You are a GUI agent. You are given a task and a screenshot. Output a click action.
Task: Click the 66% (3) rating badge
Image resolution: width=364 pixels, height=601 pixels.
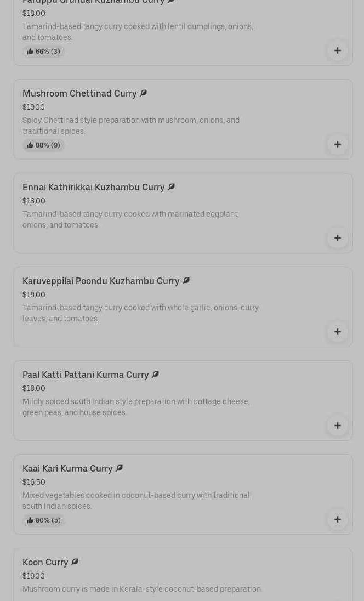pos(43,52)
